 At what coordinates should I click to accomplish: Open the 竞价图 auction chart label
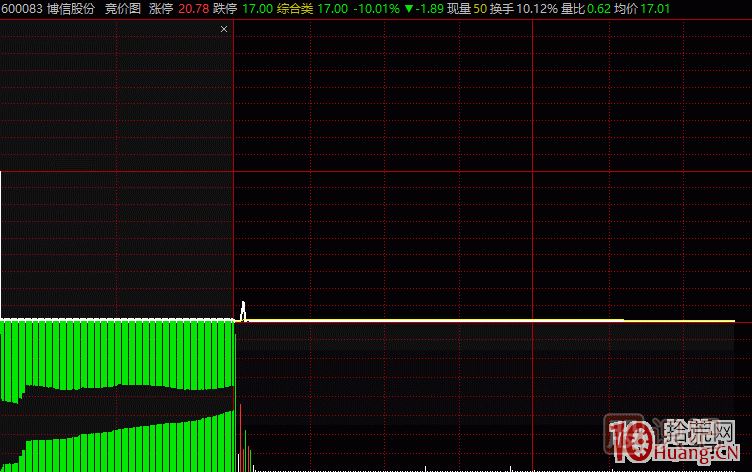pyautogui.click(x=124, y=8)
